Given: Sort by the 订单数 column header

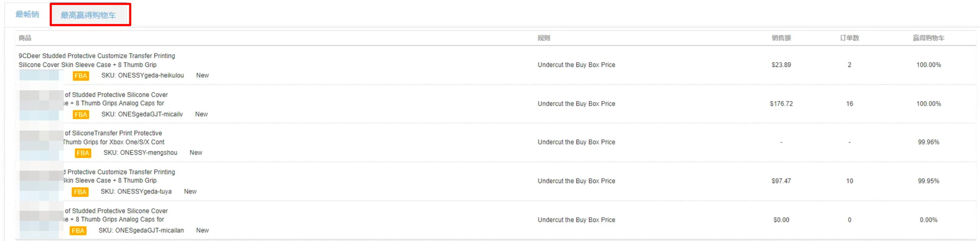Looking at the screenshot, I should click(x=849, y=38).
